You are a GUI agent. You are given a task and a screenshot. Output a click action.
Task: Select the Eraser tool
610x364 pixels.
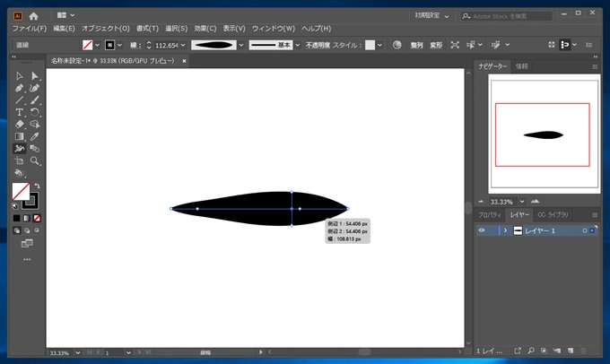click(x=19, y=125)
